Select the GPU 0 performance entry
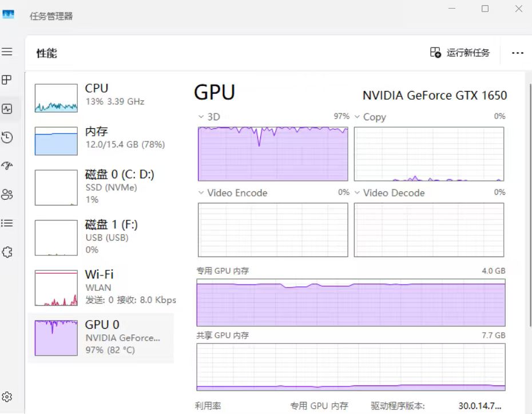 point(101,338)
